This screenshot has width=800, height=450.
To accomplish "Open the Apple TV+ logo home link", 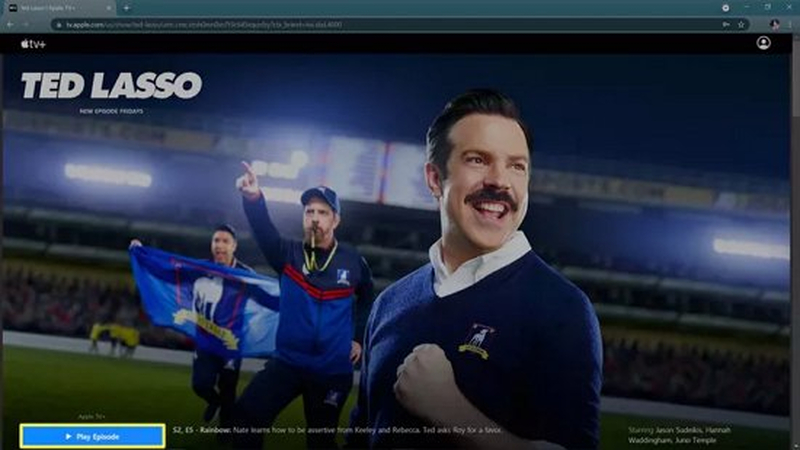I will click(x=33, y=44).
